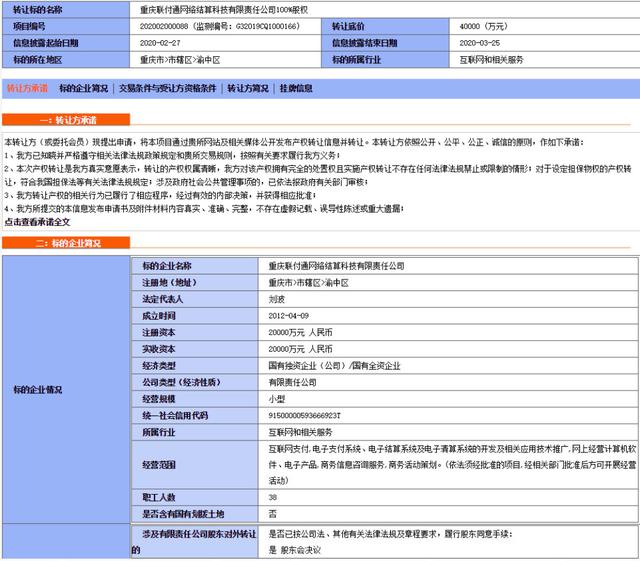Select the 经营范围 description text
640x561 pixels.
pos(452,465)
